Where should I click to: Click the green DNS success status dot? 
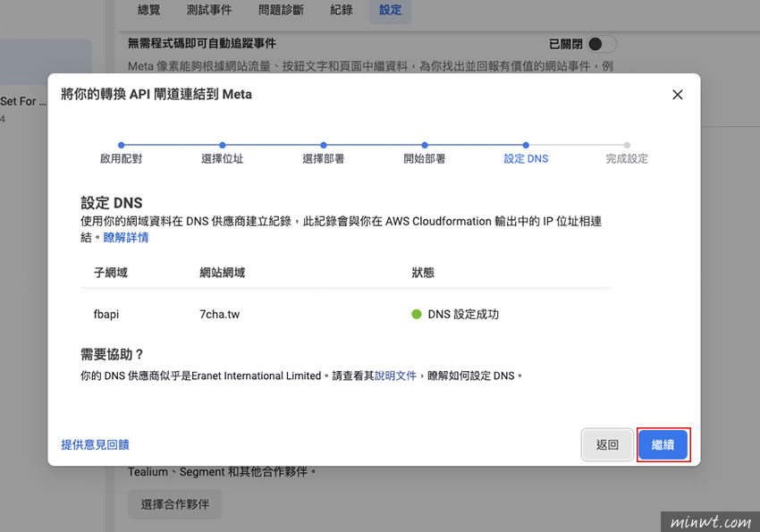coord(417,314)
